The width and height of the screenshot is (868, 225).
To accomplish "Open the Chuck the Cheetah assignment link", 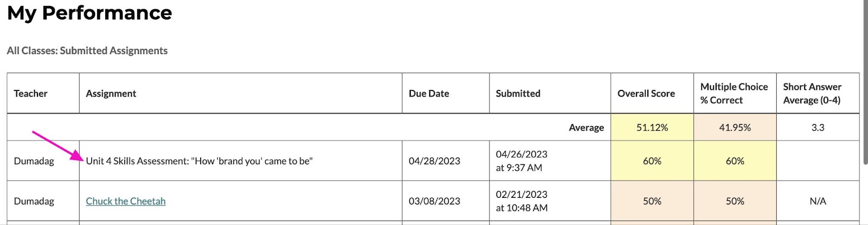I will [125, 201].
